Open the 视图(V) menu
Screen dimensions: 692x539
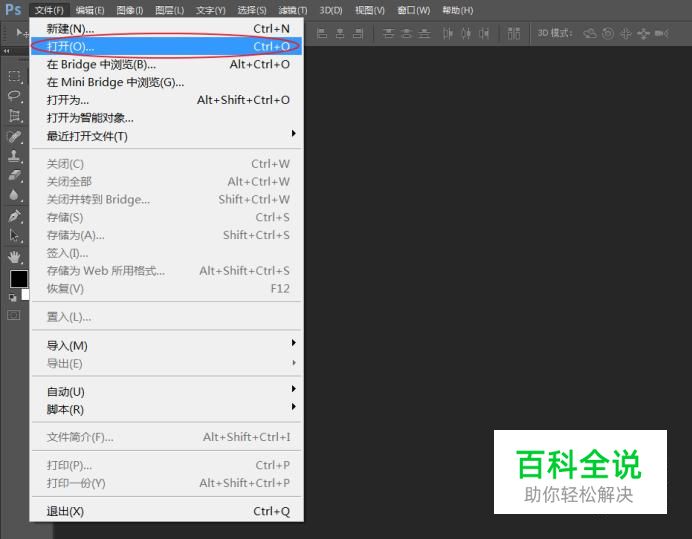tap(370, 10)
